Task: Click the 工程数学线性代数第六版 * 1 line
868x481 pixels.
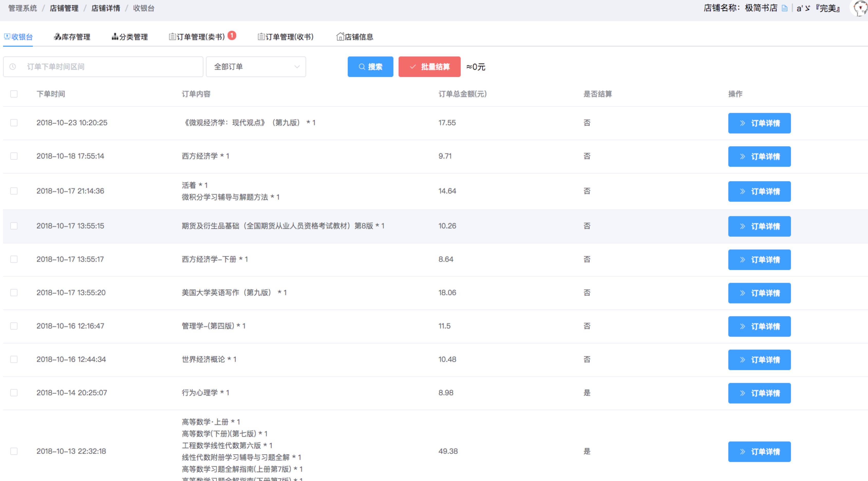Action: tap(227, 445)
